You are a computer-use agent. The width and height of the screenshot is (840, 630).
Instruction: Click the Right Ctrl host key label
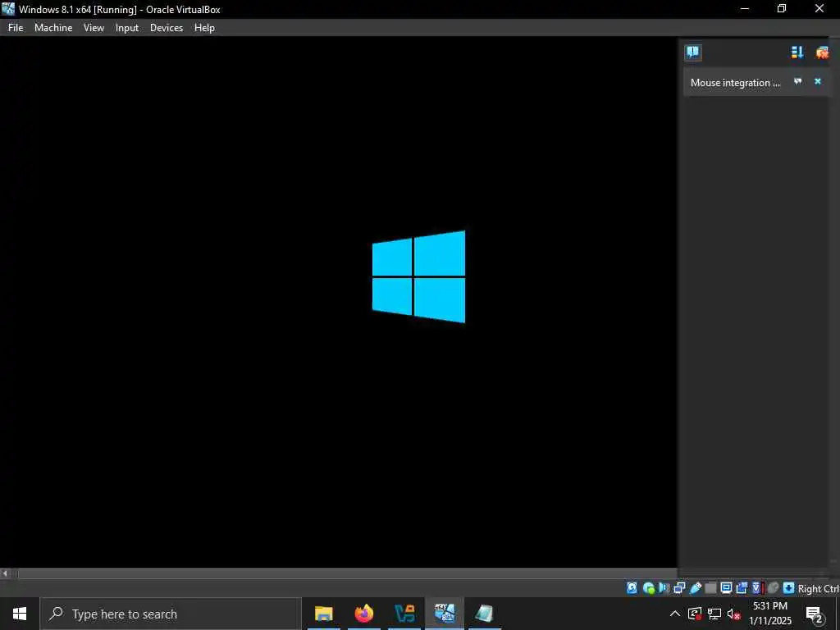tap(819, 589)
